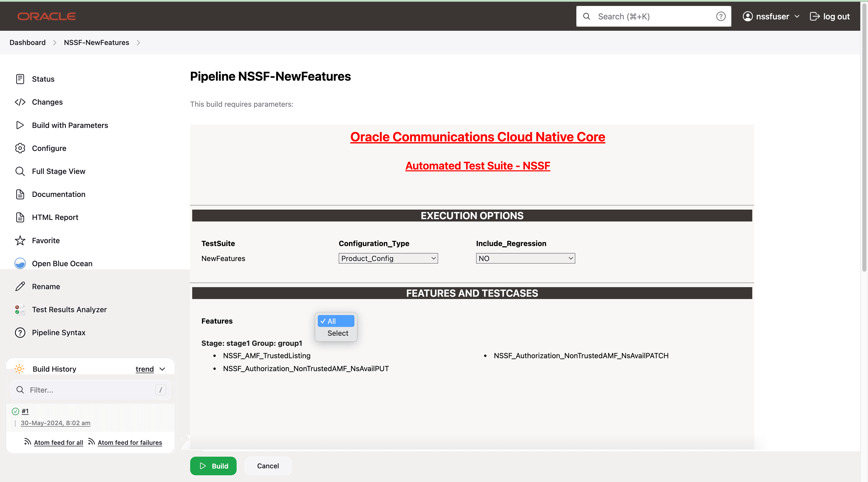Click the search magnifier in top bar
This screenshot has width=868, height=482.
[x=587, y=16]
